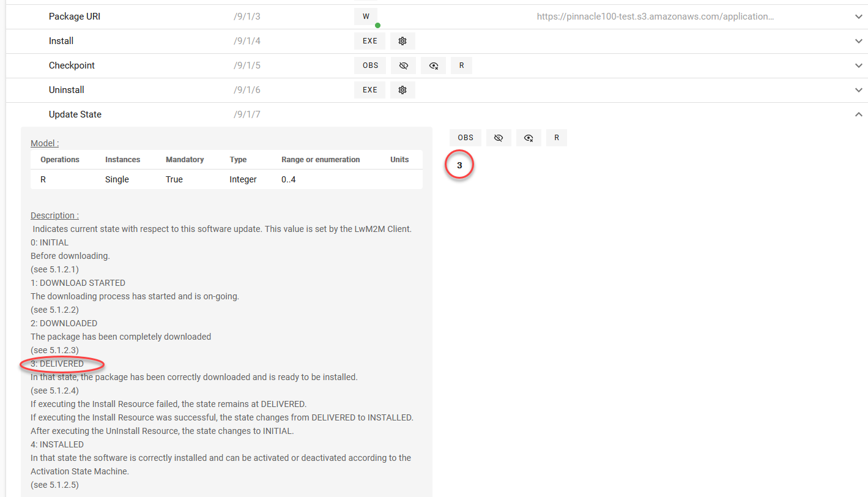Execute Install with the EXE button
This screenshot has width=868, height=497.
[369, 41]
